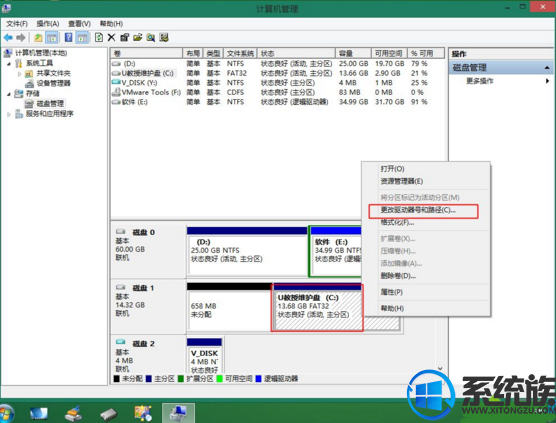The image size is (556, 423).
Task: Open the 文件(F) menu
Action: 17,24
